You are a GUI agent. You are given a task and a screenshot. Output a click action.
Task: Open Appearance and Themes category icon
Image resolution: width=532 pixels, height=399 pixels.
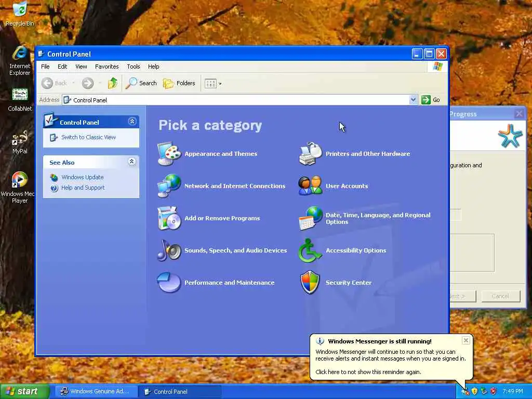pyautogui.click(x=169, y=154)
